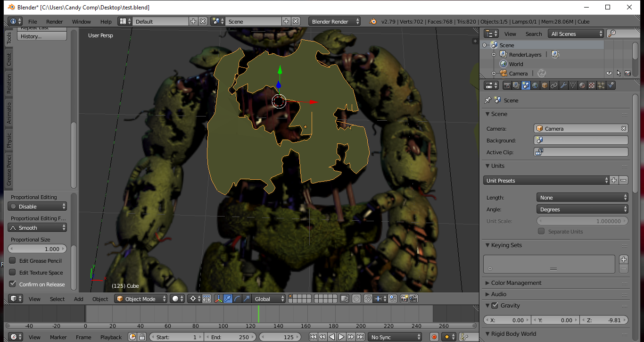
Task: Open the Playback menu in timeline
Action: click(111, 337)
